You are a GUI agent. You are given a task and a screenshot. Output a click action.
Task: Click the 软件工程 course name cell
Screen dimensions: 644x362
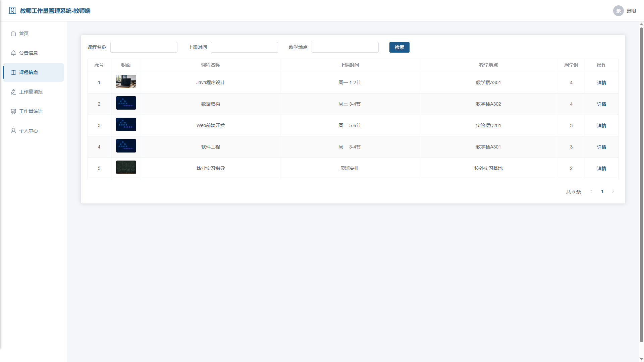(x=211, y=147)
